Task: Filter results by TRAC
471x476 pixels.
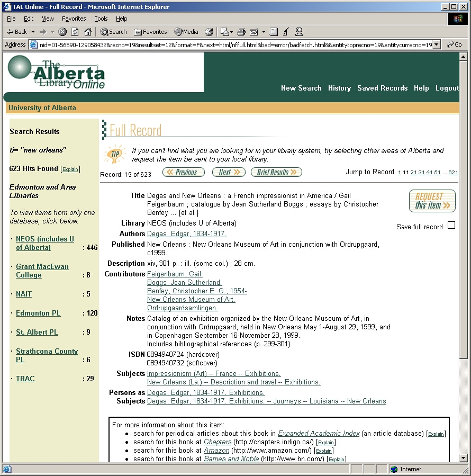Action: (25, 379)
